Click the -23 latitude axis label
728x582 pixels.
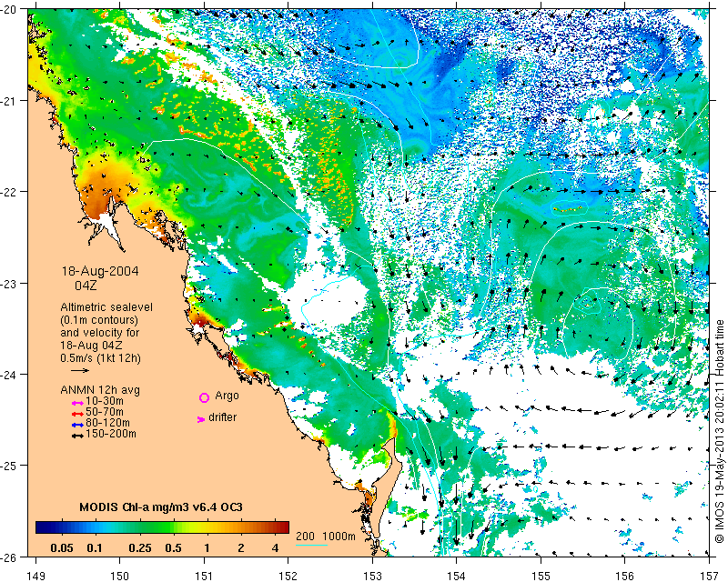point(9,283)
